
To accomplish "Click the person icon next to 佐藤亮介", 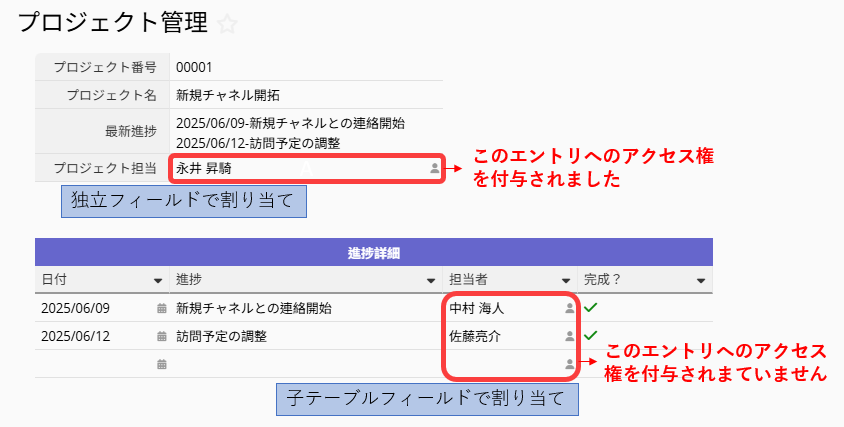I will (x=570, y=337).
